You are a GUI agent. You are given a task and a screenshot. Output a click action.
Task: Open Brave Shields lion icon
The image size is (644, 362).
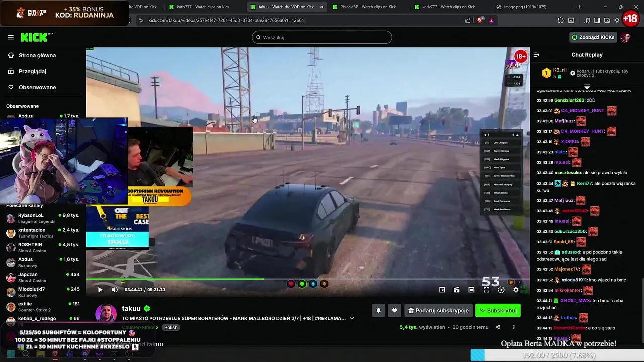480,20
